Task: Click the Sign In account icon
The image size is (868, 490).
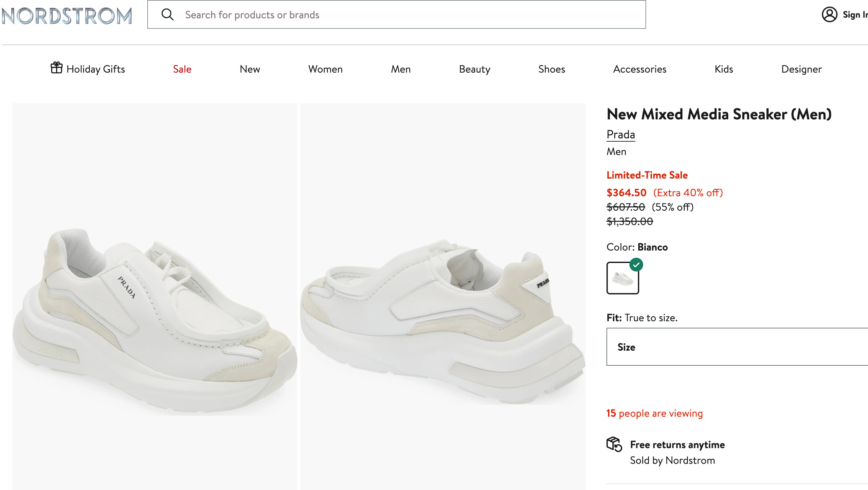Action: click(x=829, y=14)
